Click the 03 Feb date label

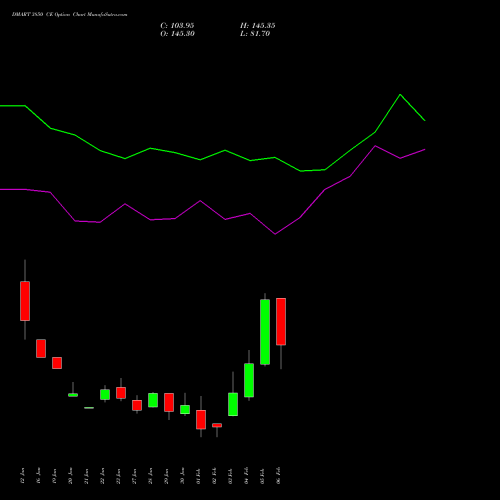pyautogui.click(x=231, y=475)
